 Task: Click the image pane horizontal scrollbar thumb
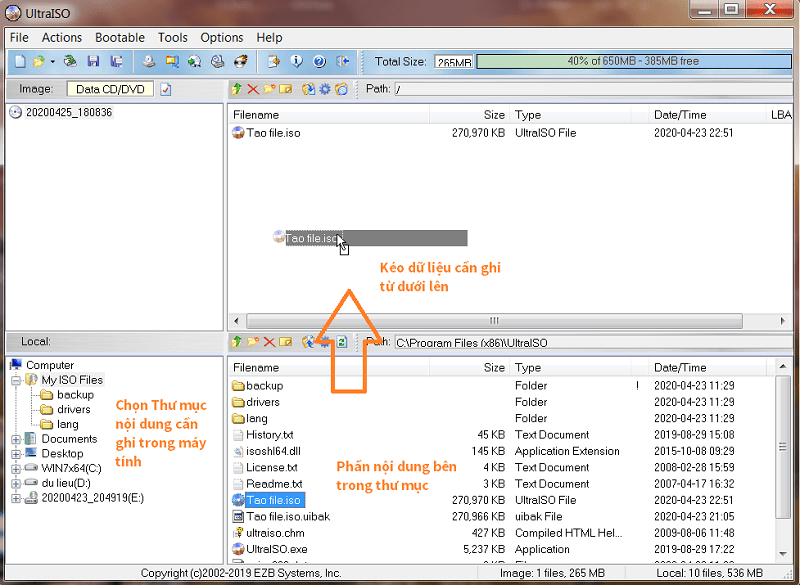[x=494, y=321]
